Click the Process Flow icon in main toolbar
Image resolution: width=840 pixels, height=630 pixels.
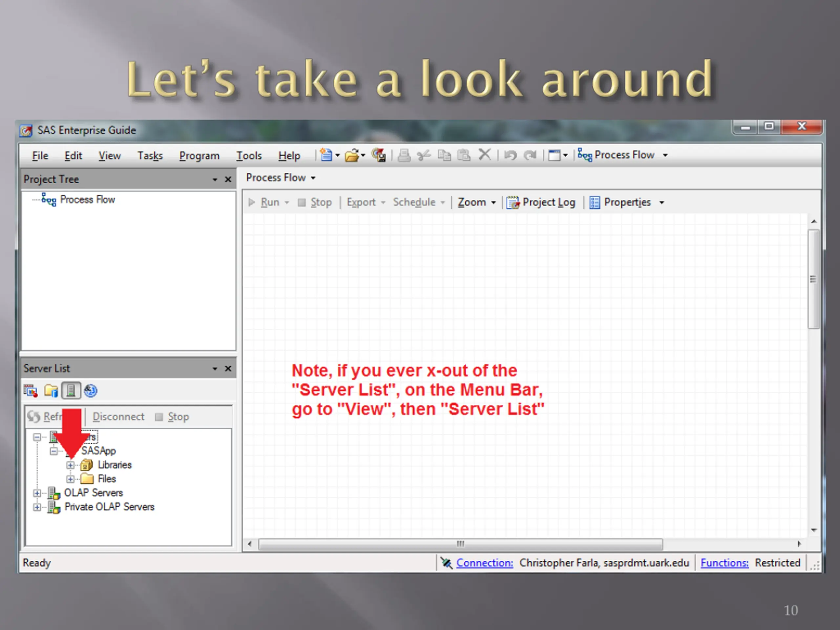(585, 155)
